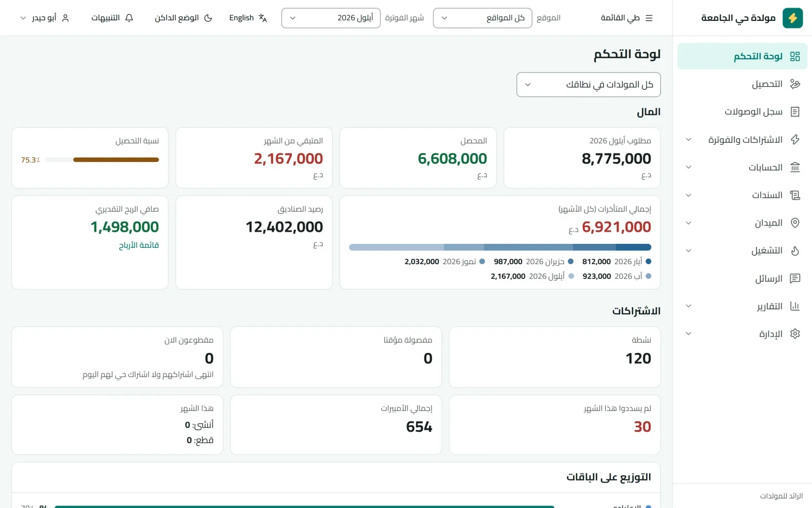Open الرسائل from the sidebar
This screenshot has width=812, height=508.
pyautogui.click(x=742, y=278)
